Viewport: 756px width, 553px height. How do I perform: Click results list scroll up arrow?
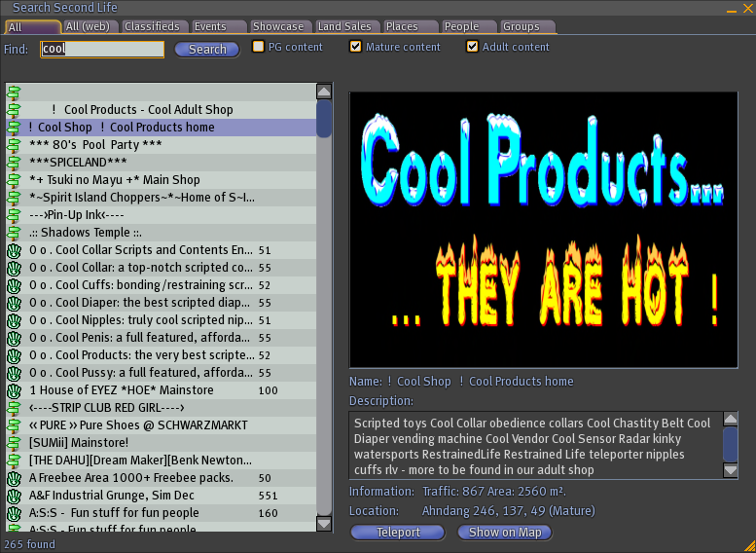point(324,92)
